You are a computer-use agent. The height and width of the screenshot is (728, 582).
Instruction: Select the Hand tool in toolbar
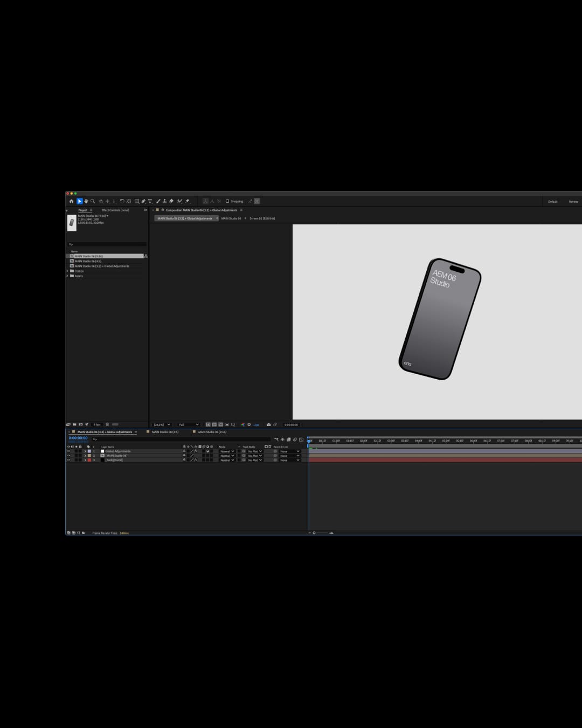click(86, 201)
